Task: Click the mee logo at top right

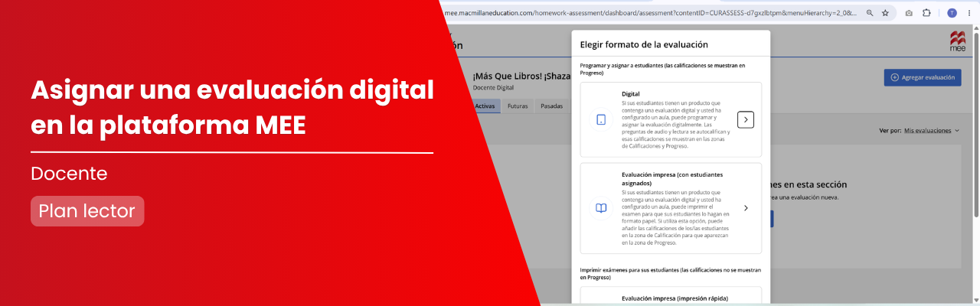Action: 957,41
